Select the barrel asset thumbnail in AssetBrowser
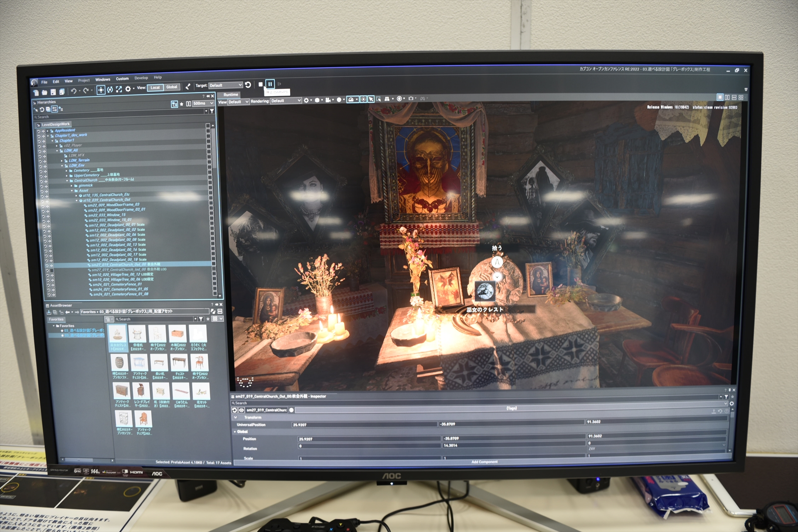The width and height of the screenshot is (798, 532). (x=119, y=363)
